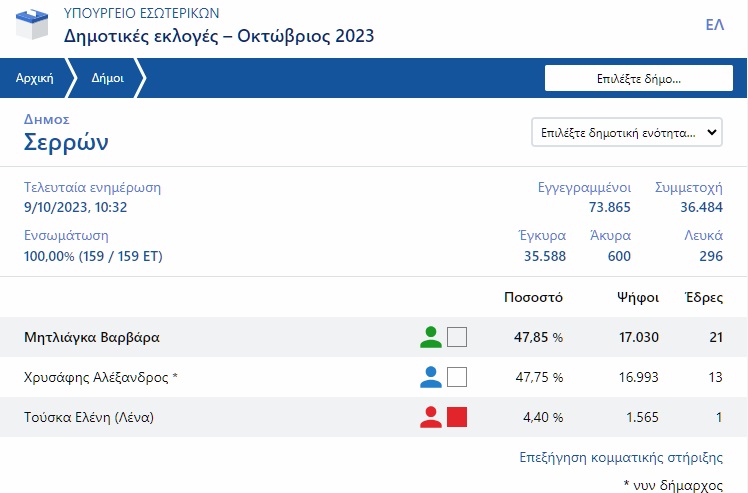Viewport: 748px width, 493px height.
Task: Click registered voters value 73.865
Action: tap(610, 207)
